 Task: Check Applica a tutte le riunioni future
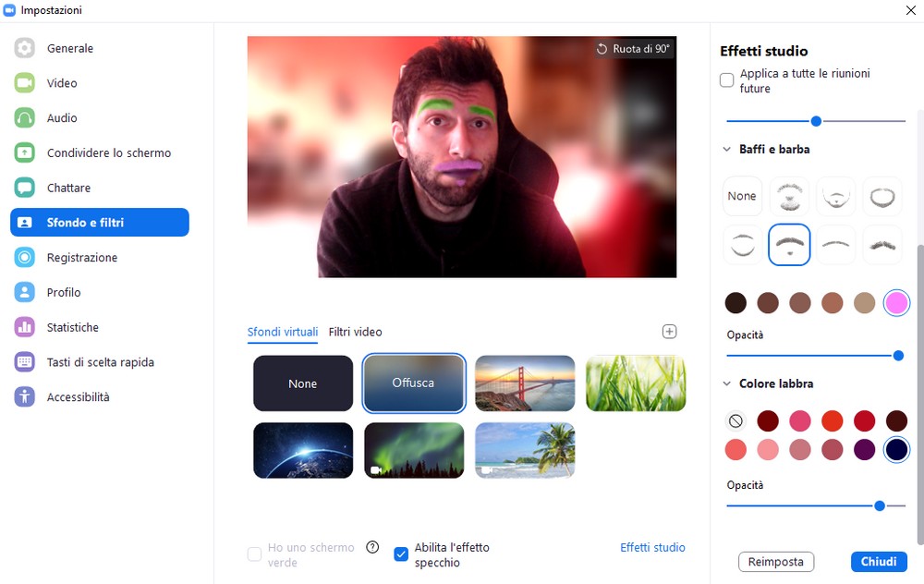coord(727,80)
